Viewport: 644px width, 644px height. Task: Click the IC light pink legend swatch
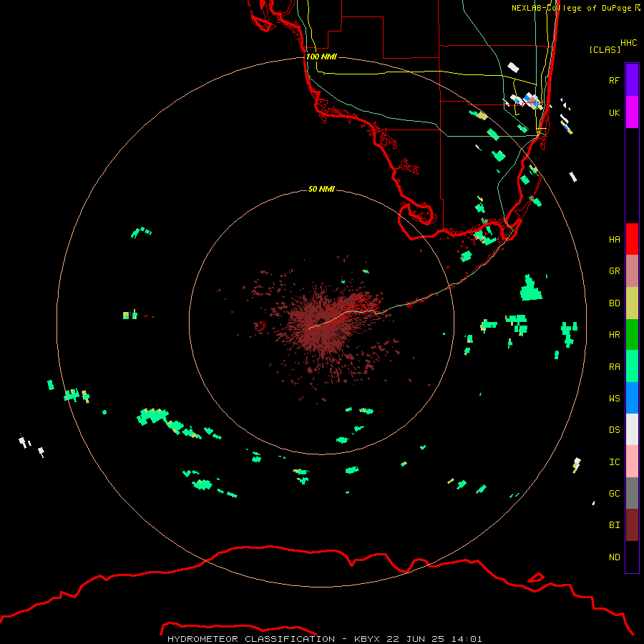(x=632, y=462)
